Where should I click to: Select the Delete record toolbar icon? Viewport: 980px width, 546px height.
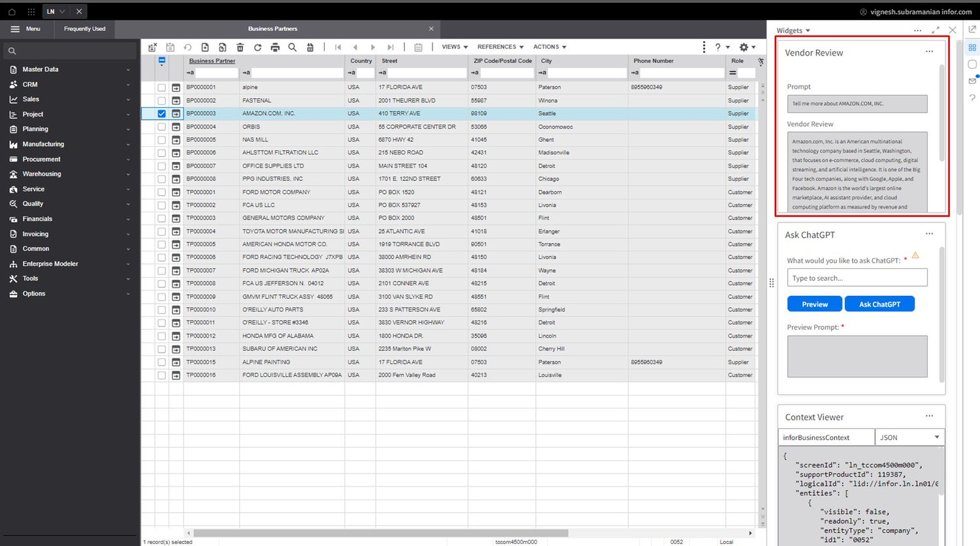240,46
